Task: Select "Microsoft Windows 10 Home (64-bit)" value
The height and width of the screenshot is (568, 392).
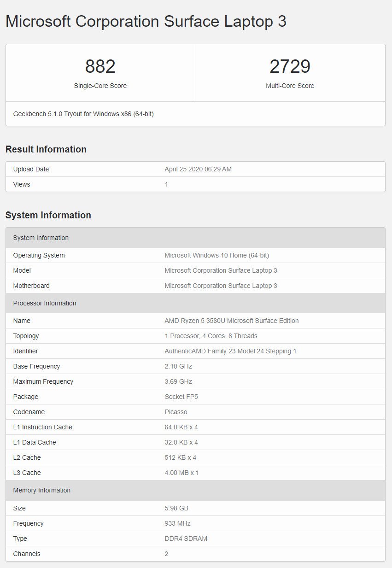Action: [x=217, y=255]
